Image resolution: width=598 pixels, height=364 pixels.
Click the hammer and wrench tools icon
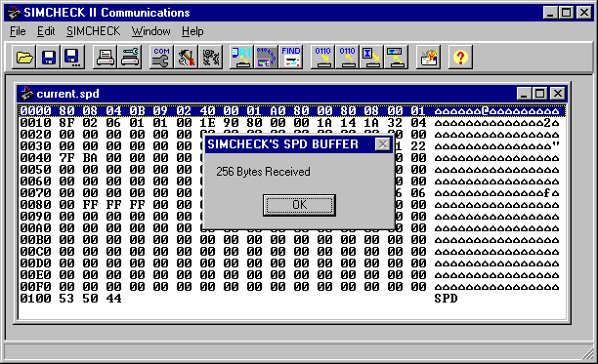click(x=186, y=58)
